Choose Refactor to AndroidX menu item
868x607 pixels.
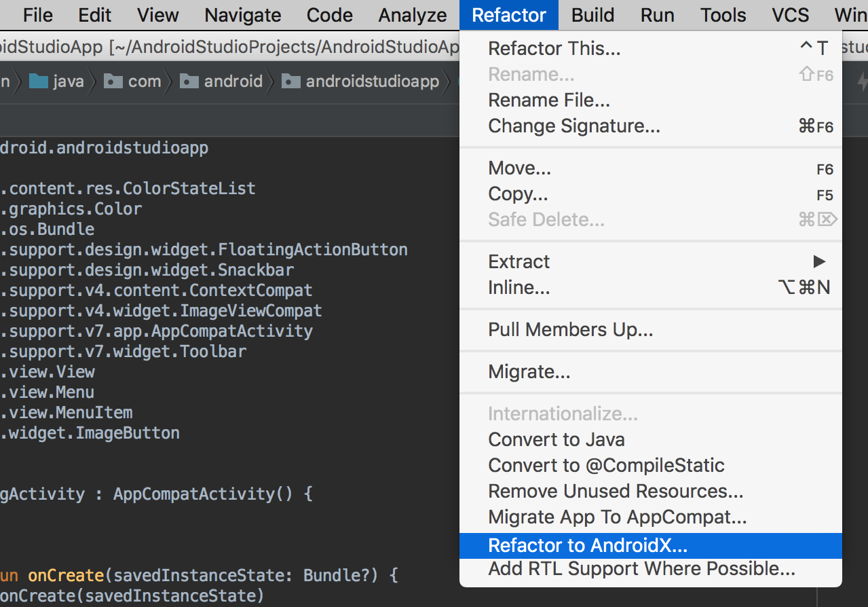point(588,545)
